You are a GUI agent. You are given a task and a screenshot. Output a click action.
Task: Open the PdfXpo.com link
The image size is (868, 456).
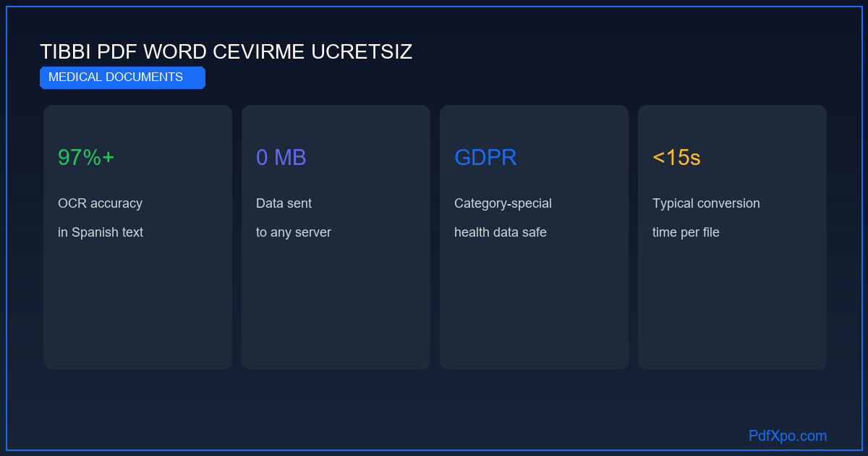(x=788, y=436)
